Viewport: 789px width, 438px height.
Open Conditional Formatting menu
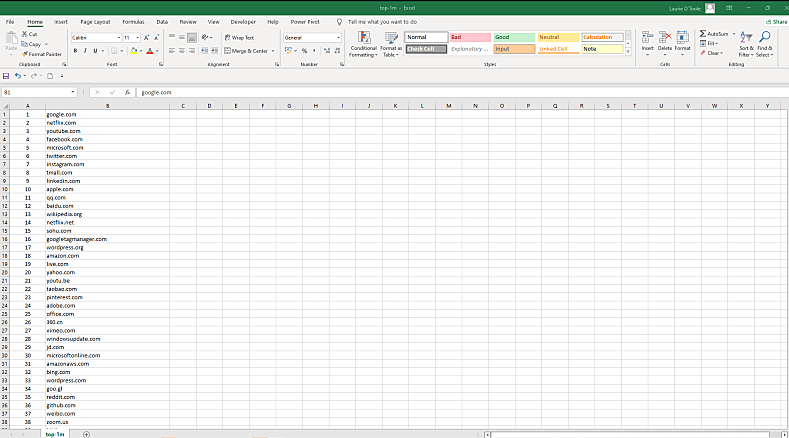(363, 44)
